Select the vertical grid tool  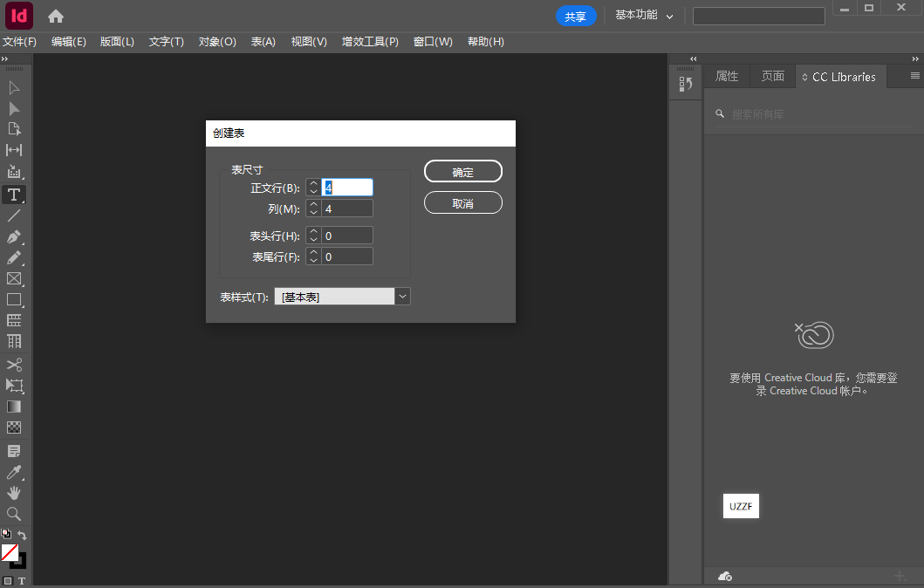14,342
